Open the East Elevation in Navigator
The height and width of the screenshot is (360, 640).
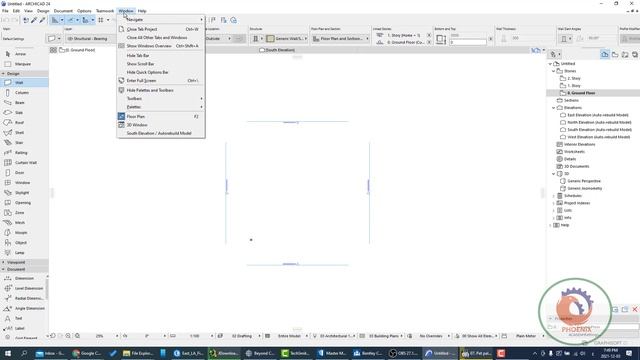coord(598,115)
